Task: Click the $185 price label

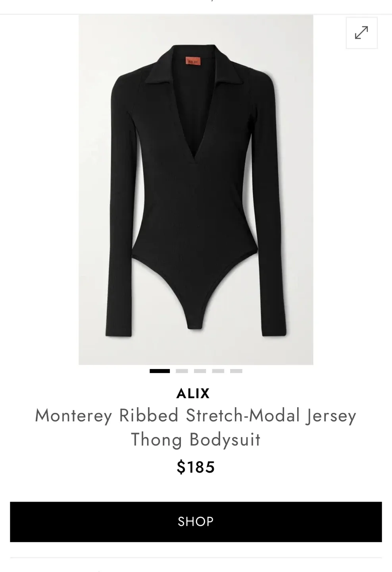Action: click(x=196, y=467)
